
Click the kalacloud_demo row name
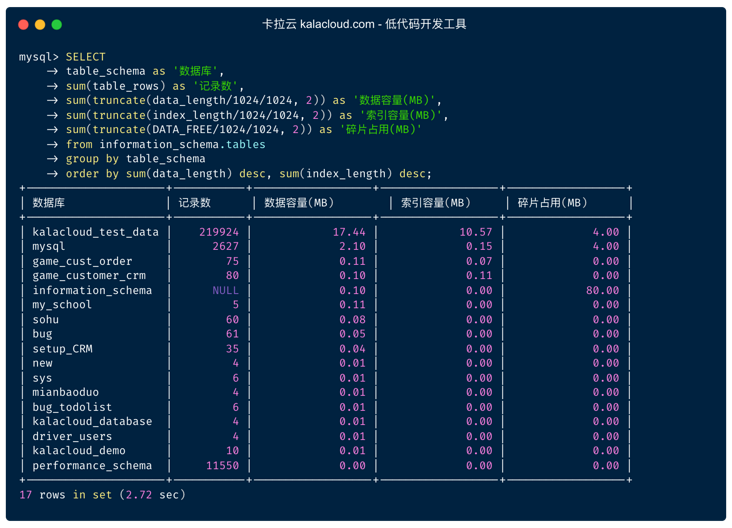click(x=78, y=451)
